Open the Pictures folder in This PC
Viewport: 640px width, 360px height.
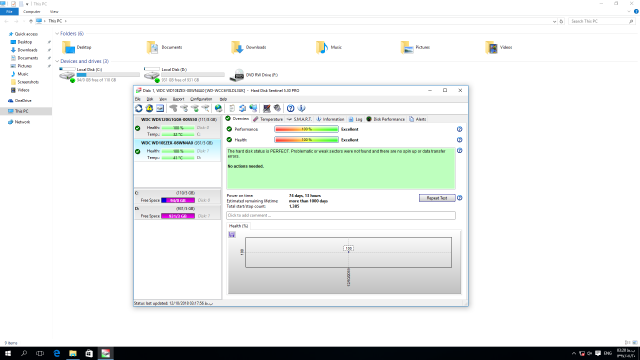[x=415, y=47]
